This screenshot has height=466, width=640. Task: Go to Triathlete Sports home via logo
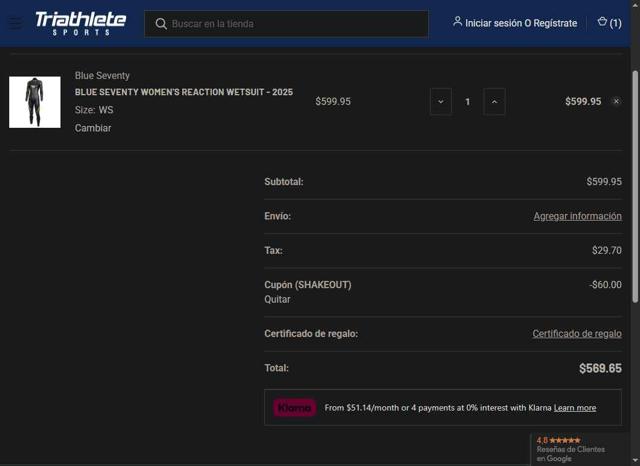(80, 24)
